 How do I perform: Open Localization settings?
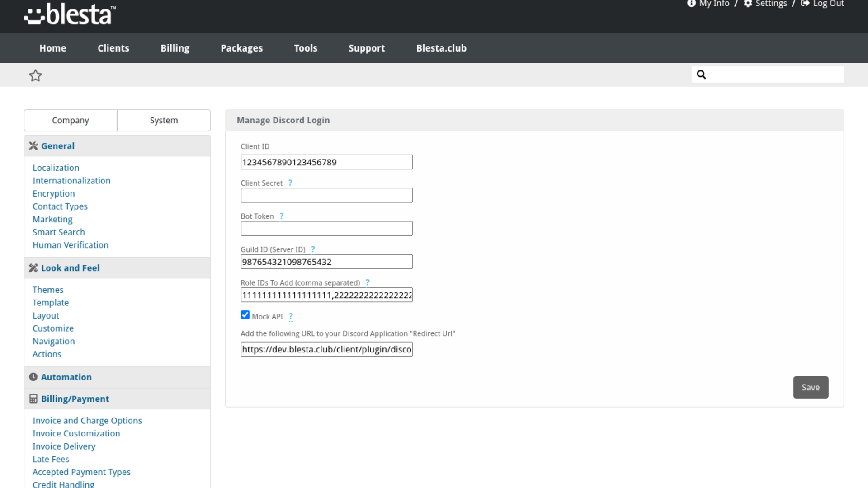56,168
